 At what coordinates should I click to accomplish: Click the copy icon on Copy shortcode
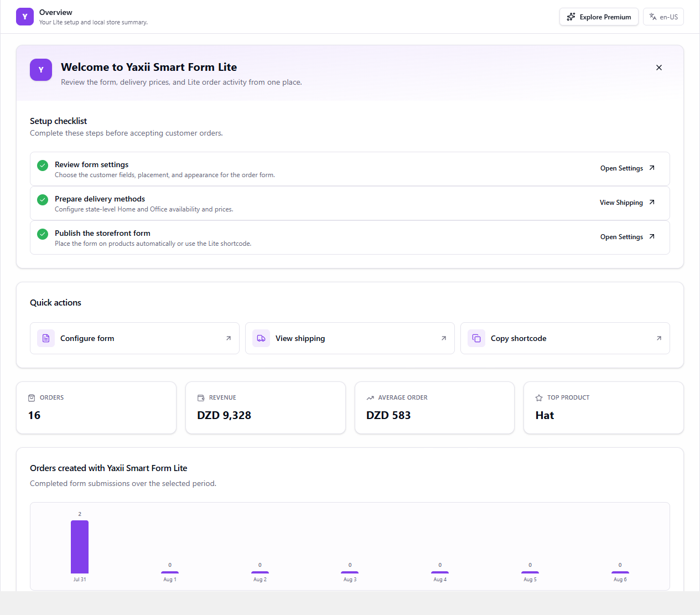[476, 338]
